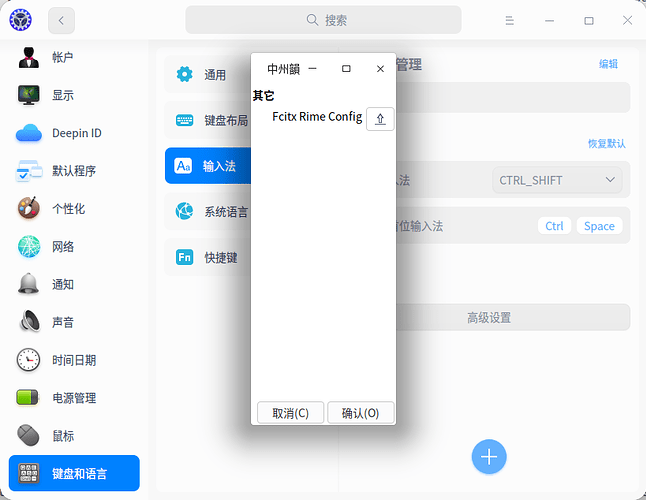
Task: Click the 其它 section heading
Action: [263, 96]
